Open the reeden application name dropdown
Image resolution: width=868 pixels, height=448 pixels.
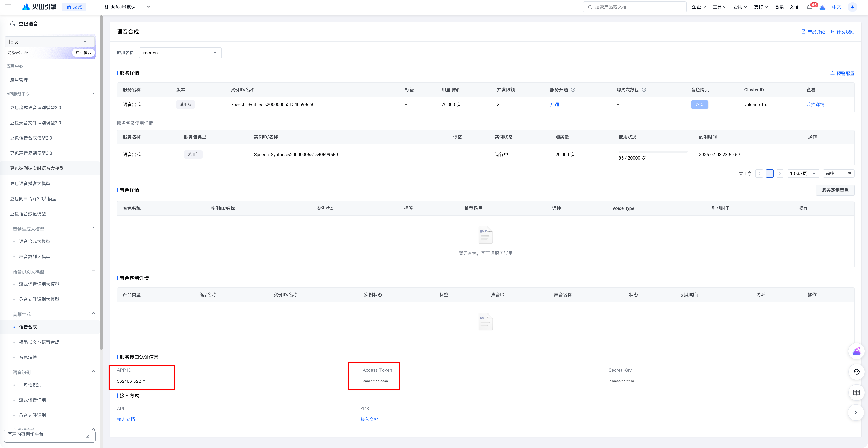[180, 53]
